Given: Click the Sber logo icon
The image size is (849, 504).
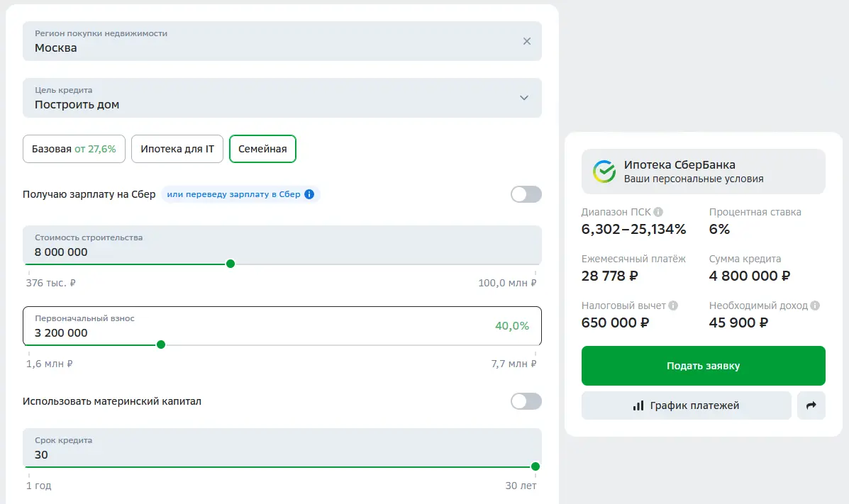Looking at the screenshot, I should tap(604, 172).
